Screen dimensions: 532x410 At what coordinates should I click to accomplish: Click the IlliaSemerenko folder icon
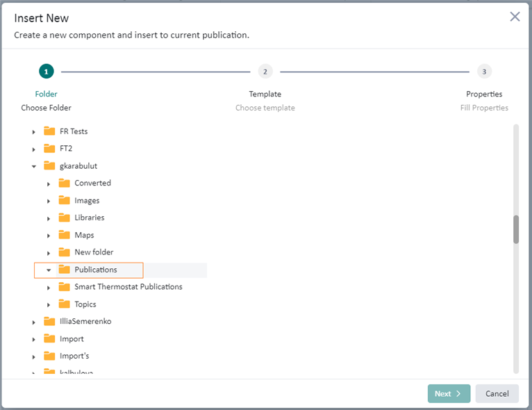(49, 322)
